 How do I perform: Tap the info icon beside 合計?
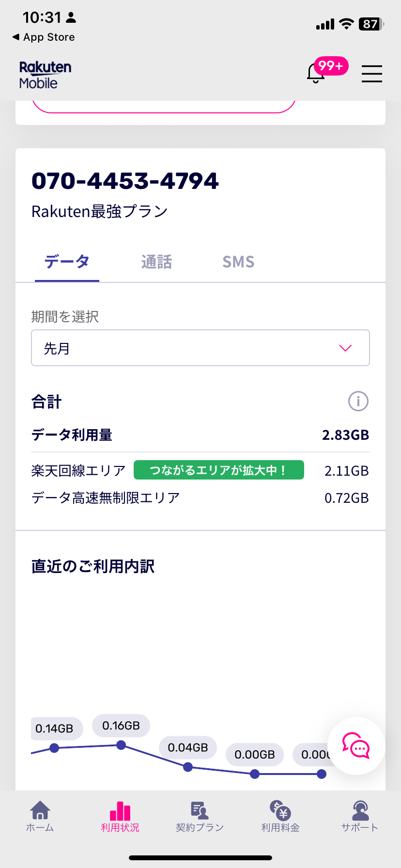[x=358, y=401]
